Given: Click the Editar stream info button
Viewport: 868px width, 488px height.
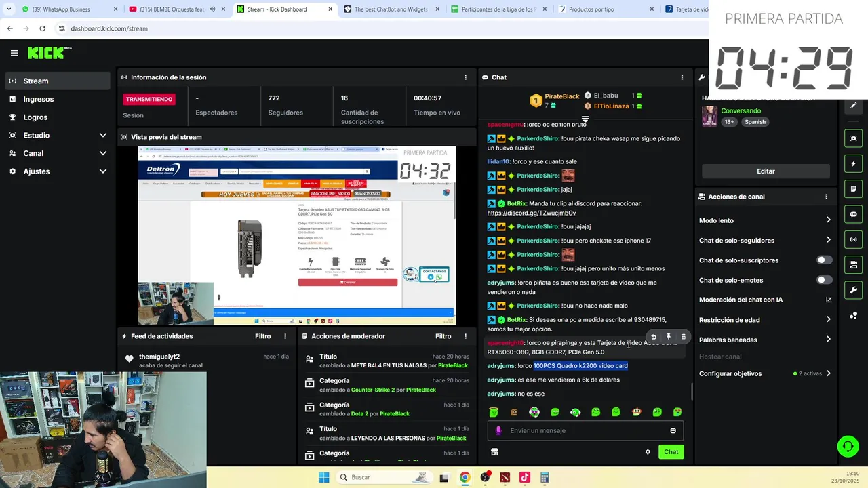Looking at the screenshot, I should [x=766, y=171].
